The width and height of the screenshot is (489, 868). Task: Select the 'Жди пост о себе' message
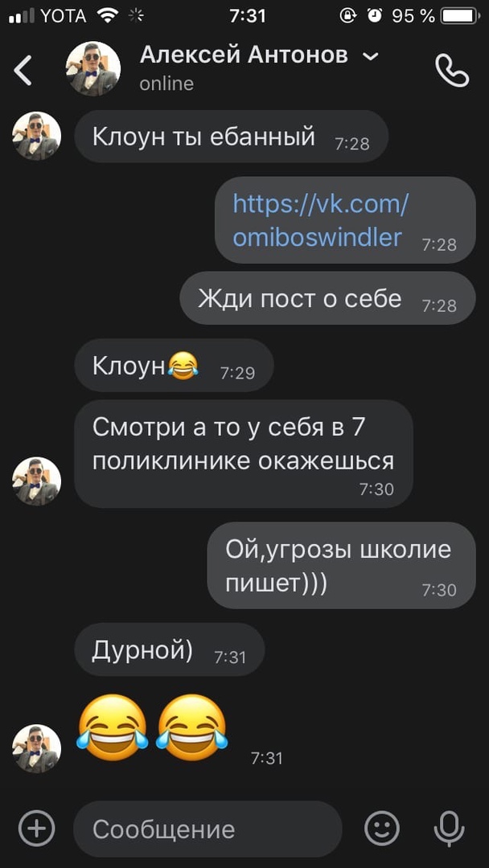[328, 299]
